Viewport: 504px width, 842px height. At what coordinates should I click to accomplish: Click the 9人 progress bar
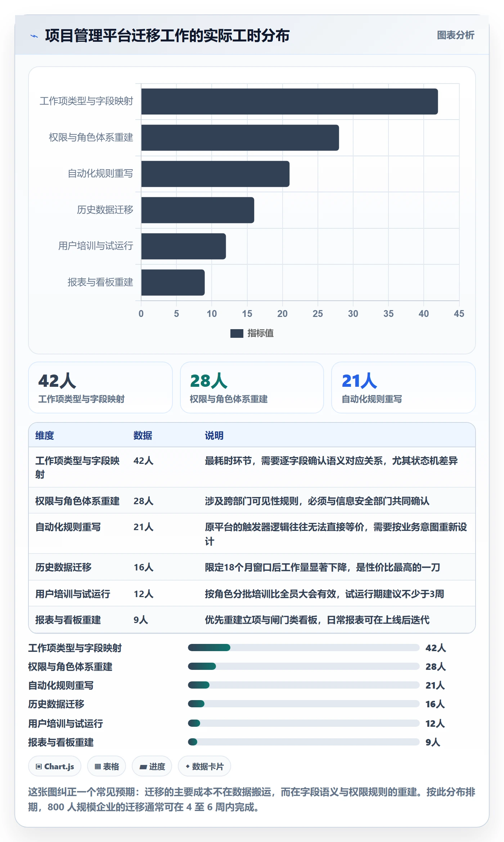click(x=304, y=742)
